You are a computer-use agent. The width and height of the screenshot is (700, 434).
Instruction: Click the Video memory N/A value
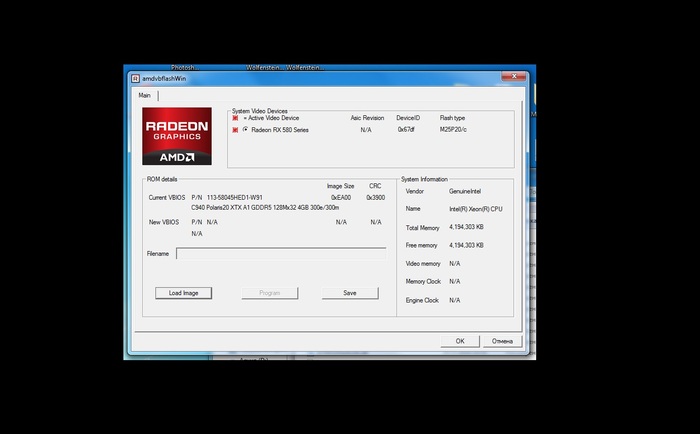tap(454, 263)
